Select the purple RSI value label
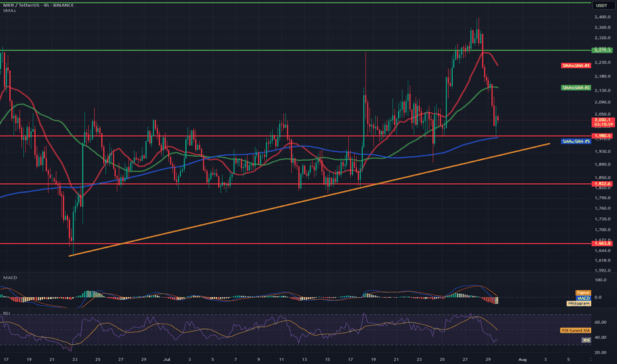 point(587,340)
